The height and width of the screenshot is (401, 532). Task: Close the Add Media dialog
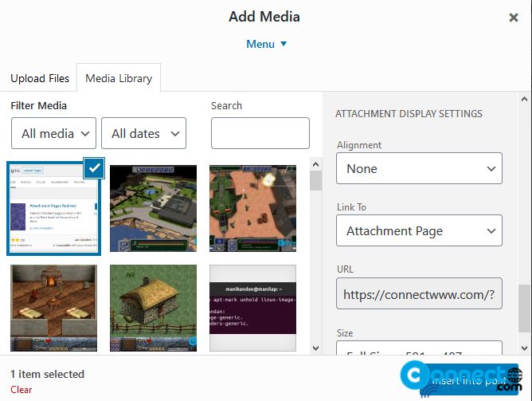[514, 18]
